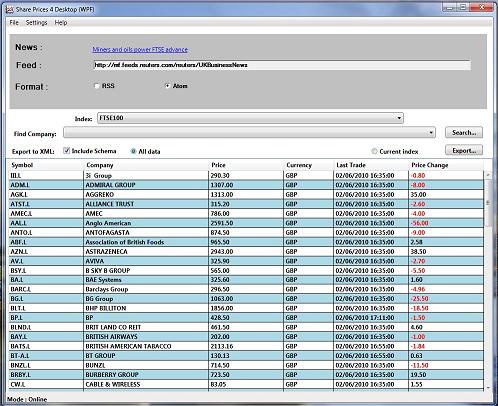Image resolution: width=498 pixels, height=406 pixels.
Task: Click the Search button
Action: click(x=464, y=133)
